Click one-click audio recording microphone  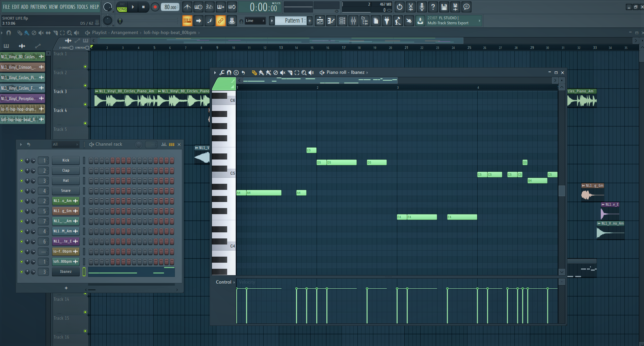(x=422, y=7)
